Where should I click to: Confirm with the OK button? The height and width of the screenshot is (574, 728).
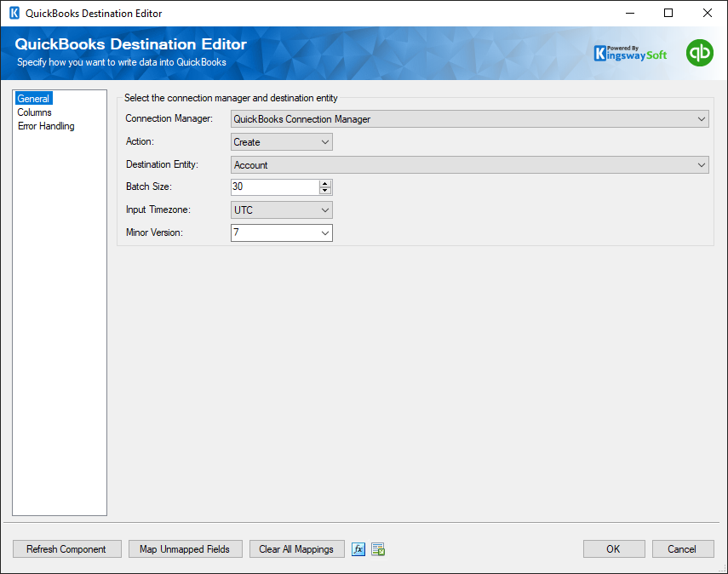pyautogui.click(x=614, y=549)
